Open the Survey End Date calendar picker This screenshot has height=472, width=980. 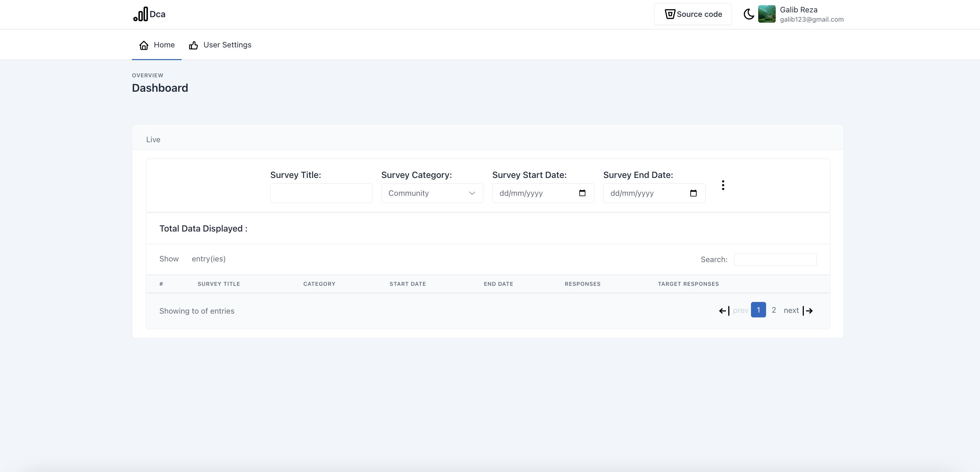tap(693, 193)
